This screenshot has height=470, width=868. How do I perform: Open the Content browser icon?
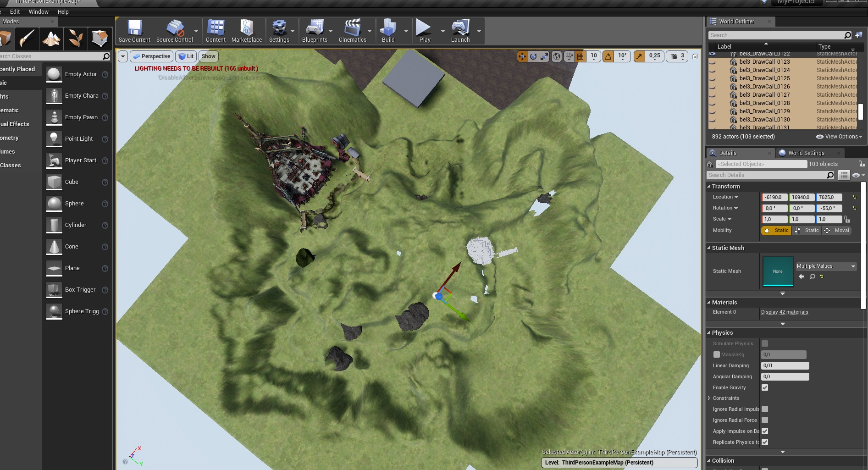[216, 31]
